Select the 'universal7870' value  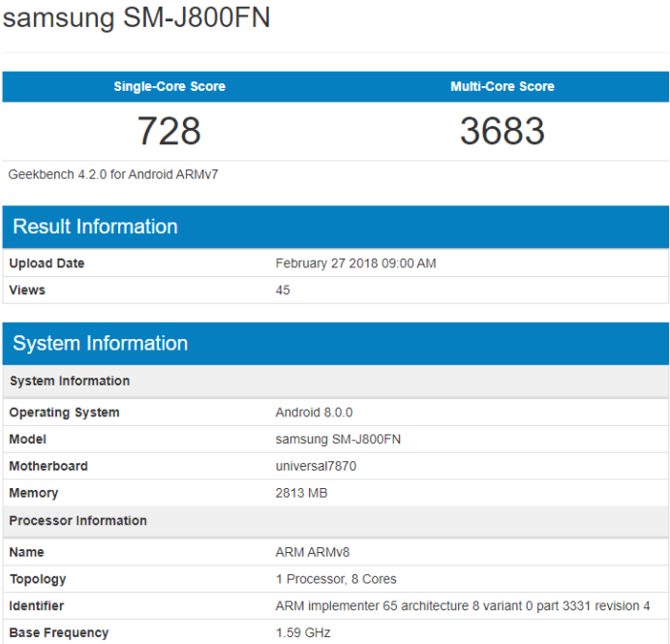tap(316, 466)
